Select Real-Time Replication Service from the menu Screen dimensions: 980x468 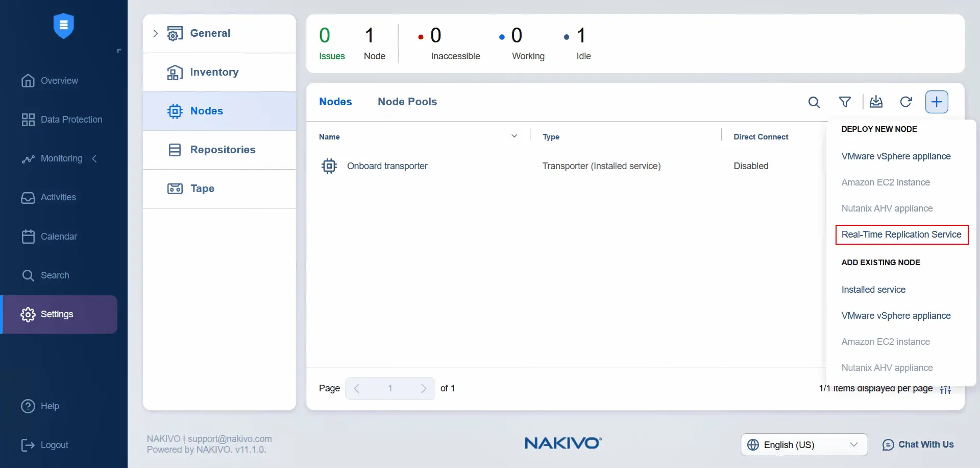(x=901, y=234)
